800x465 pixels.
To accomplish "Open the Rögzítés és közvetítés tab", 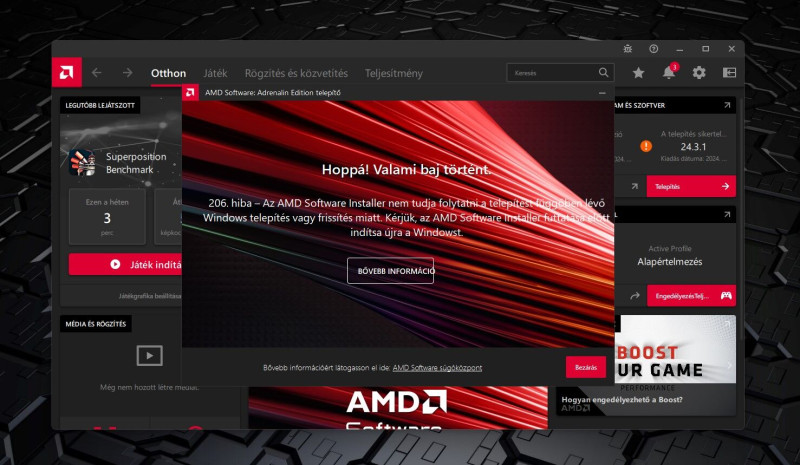I will pos(296,73).
